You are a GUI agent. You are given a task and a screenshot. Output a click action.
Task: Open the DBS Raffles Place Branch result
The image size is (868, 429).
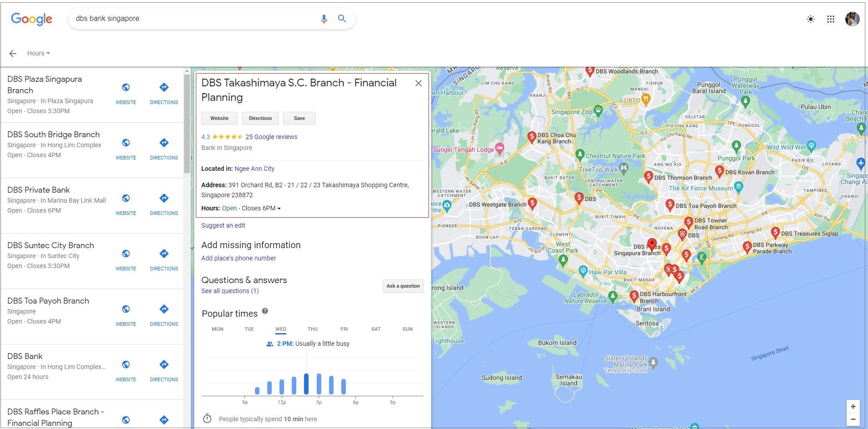(x=55, y=417)
